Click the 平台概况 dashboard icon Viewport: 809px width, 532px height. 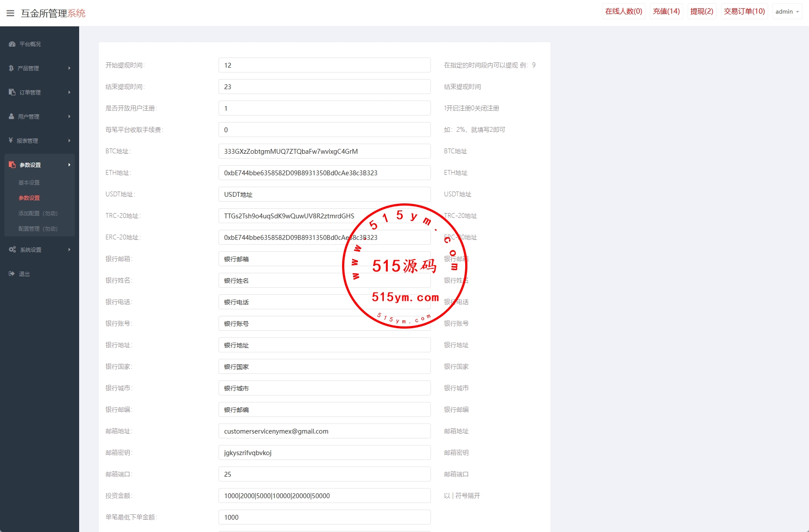click(12, 44)
